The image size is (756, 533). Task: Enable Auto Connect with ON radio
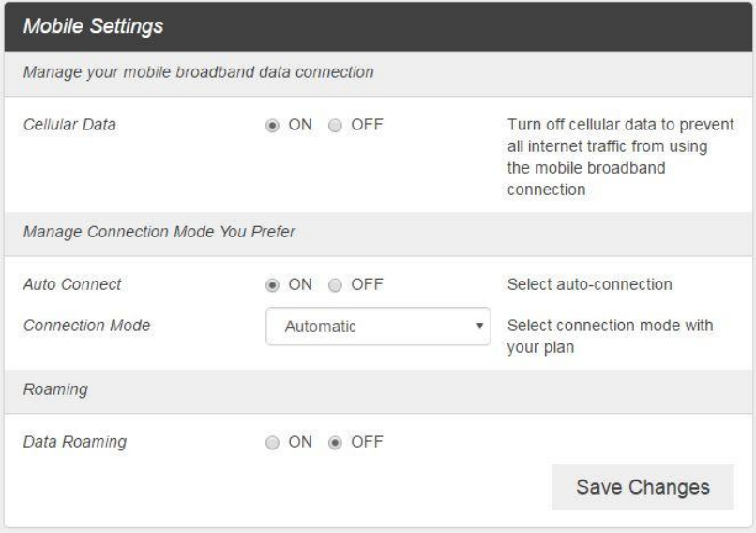272,285
